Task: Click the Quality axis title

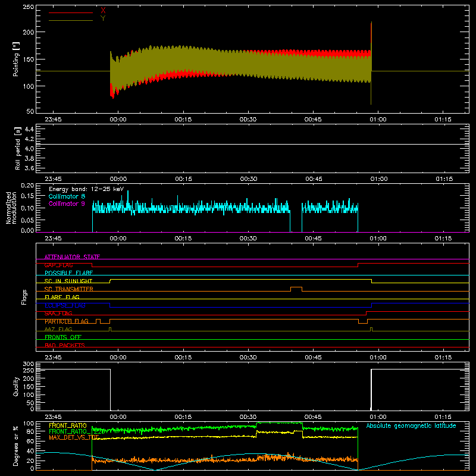Action: pos(16,386)
